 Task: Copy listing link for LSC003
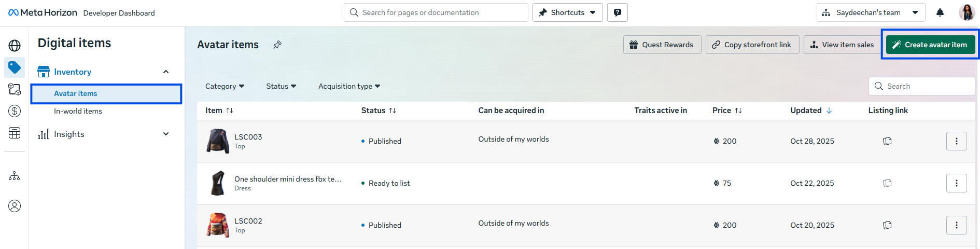tap(887, 141)
